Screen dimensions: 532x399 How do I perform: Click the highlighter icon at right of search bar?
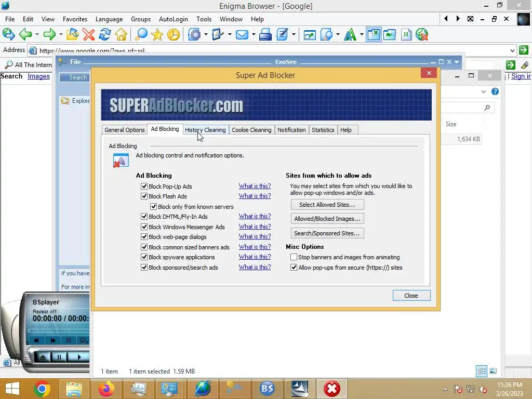[x=525, y=65]
